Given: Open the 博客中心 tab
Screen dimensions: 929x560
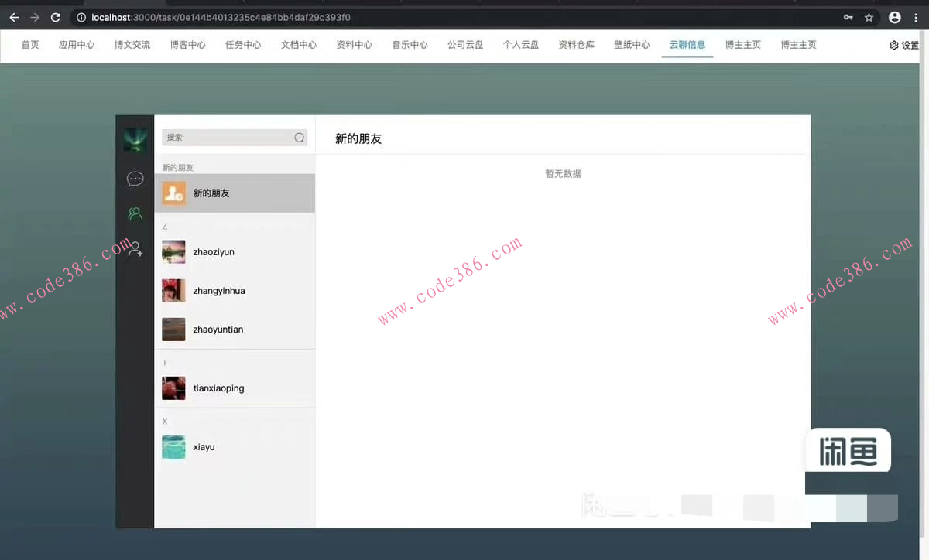Looking at the screenshot, I should (188, 45).
